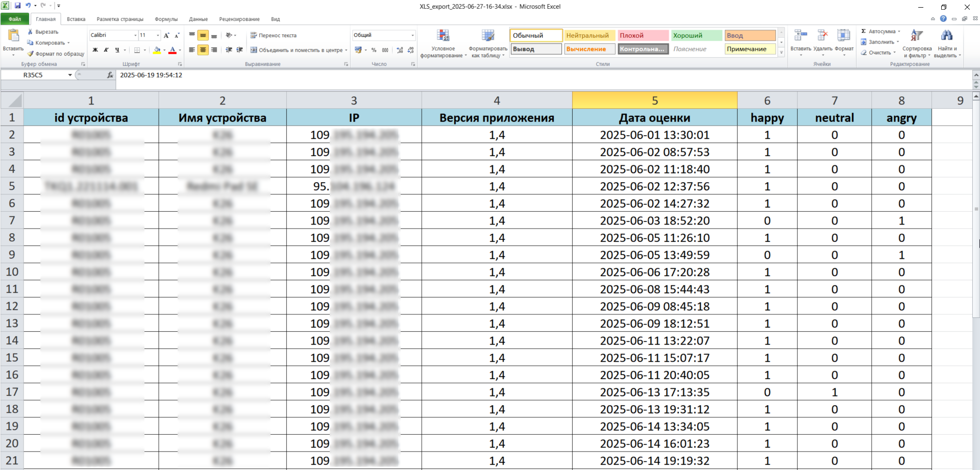This screenshot has height=470, width=980.
Task: Decrease font size with small A icon
Action: coord(177,35)
